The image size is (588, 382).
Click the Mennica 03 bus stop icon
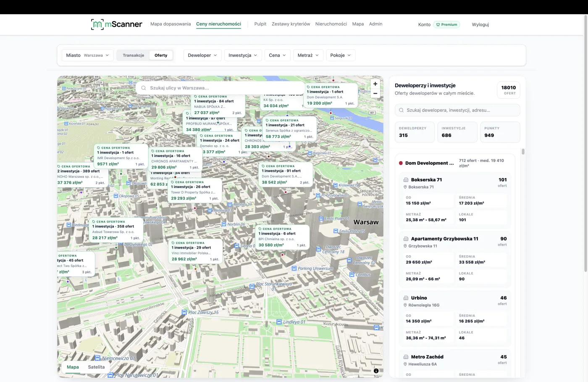tap(210, 210)
